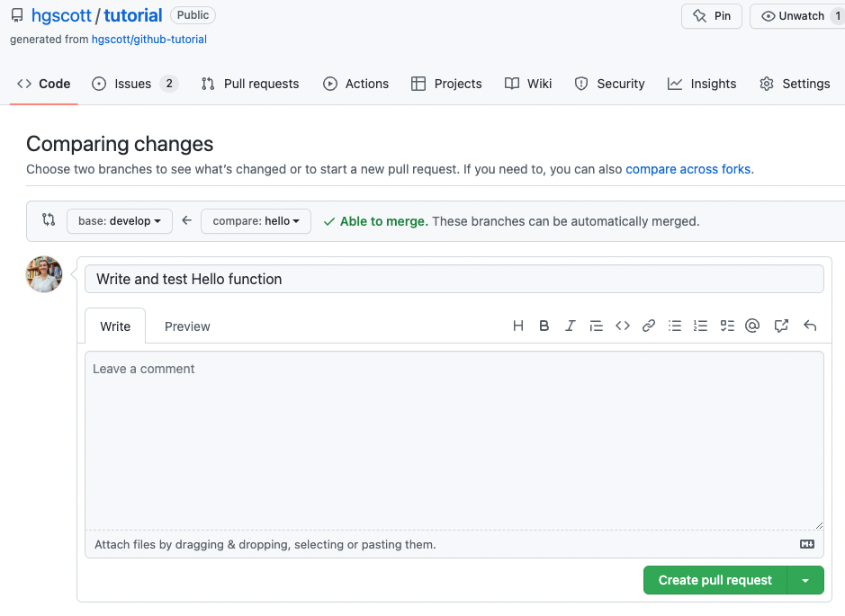Screen dimensions: 845x616
Task: Insert a heading with the H icon
Action: 517,326
